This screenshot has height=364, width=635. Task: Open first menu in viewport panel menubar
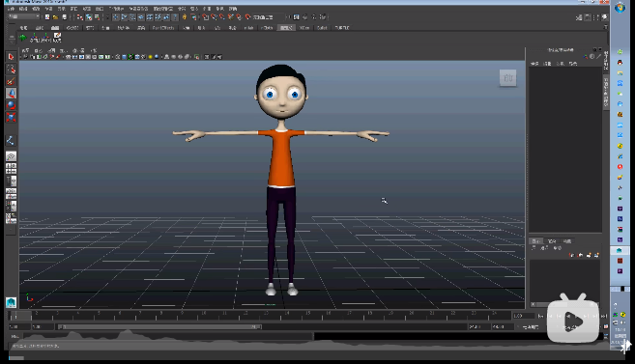click(x=25, y=50)
